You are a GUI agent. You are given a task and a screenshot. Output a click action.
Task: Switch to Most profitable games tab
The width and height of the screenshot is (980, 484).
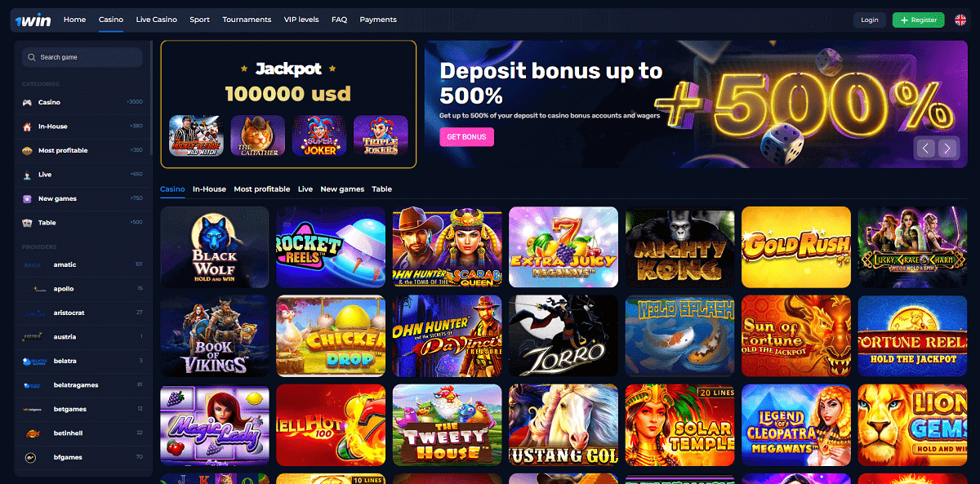click(x=261, y=189)
